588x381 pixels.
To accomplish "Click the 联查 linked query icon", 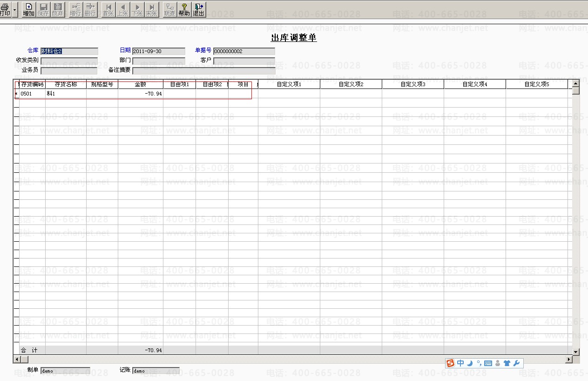I will click(x=170, y=9).
